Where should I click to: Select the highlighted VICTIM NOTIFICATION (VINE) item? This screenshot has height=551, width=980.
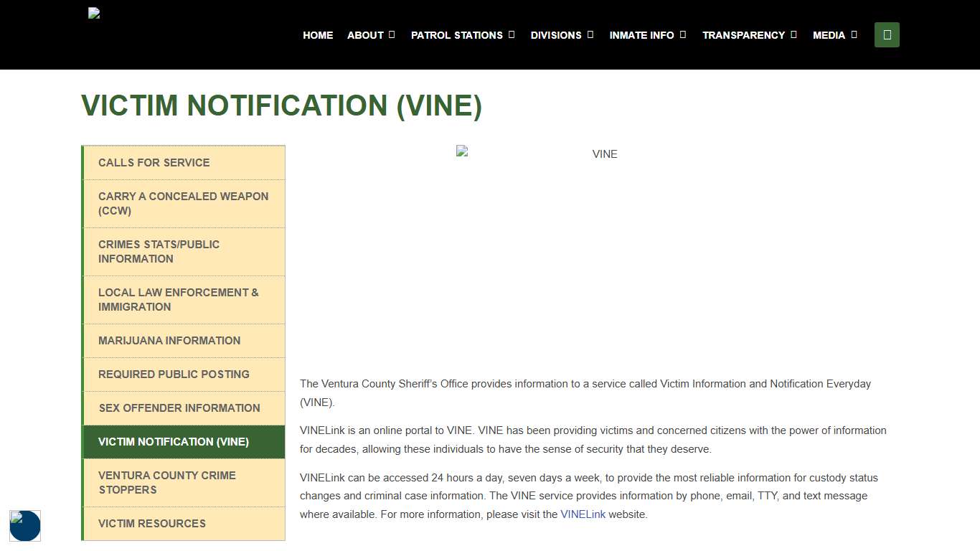coord(174,442)
